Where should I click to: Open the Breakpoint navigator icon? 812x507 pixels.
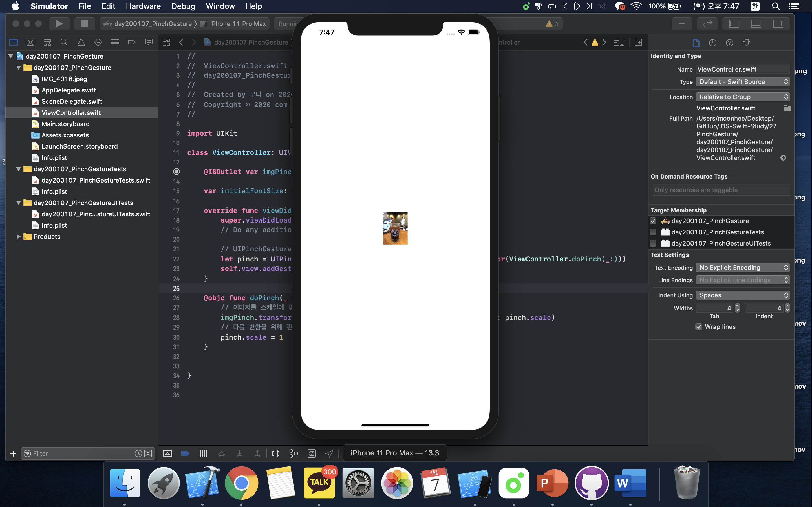[132, 42]
